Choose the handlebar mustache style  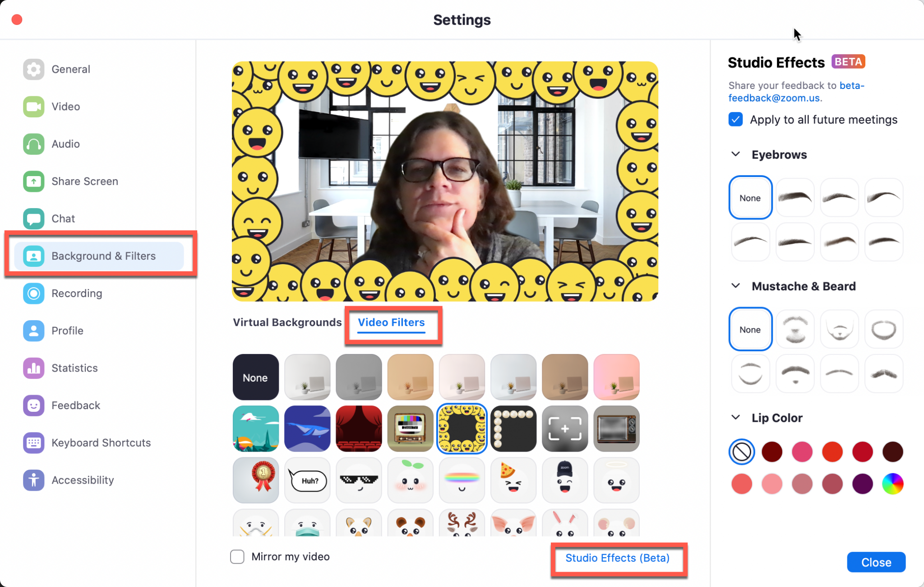883,374
